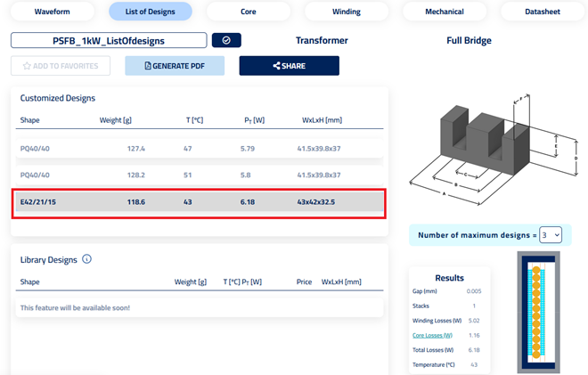This screenshot has width=588, height=375.
Task: Click the Weight [g] header in Customized Designs
Action: point(116,120)
